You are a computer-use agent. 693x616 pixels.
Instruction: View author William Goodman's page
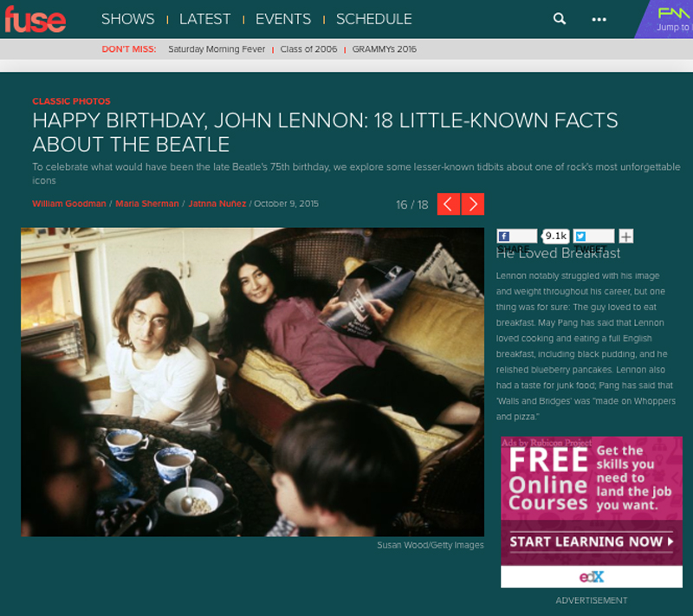tap(69, 204)
